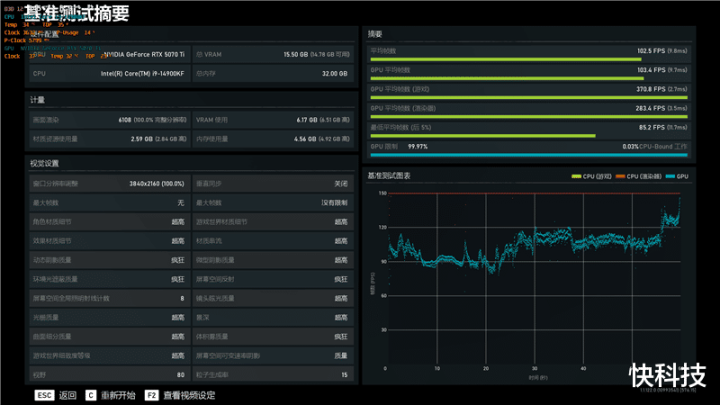Open 查看视频设定 video settings
Screen dimensions: 720x405
[x=190, y=395]
